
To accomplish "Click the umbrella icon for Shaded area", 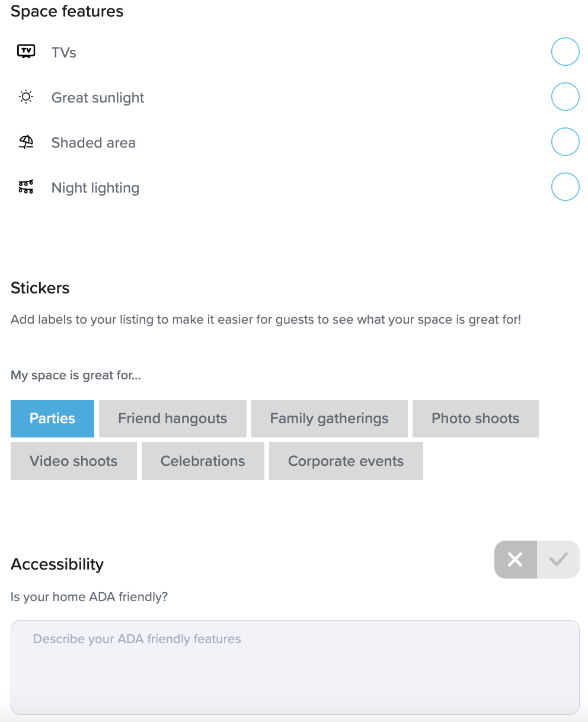I will pos(26,142).
